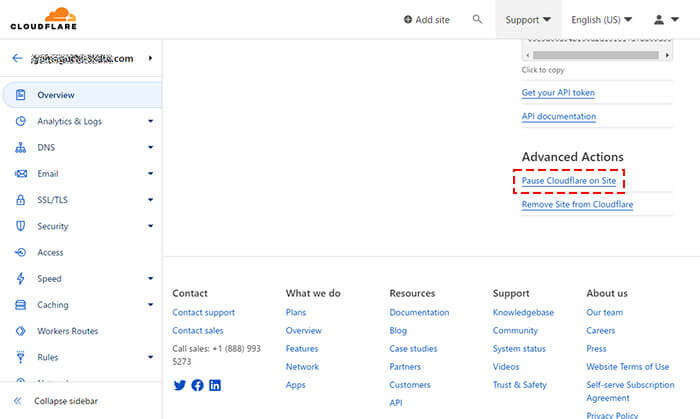Expand the DNS submenu arrow

coord(150,147)
